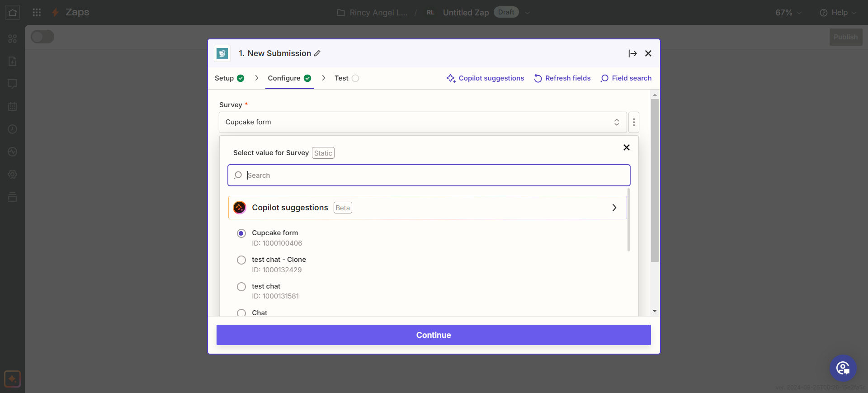868x393 pixels.
Task: Click the expand panel arrow icon
Action: coord(632,53)
